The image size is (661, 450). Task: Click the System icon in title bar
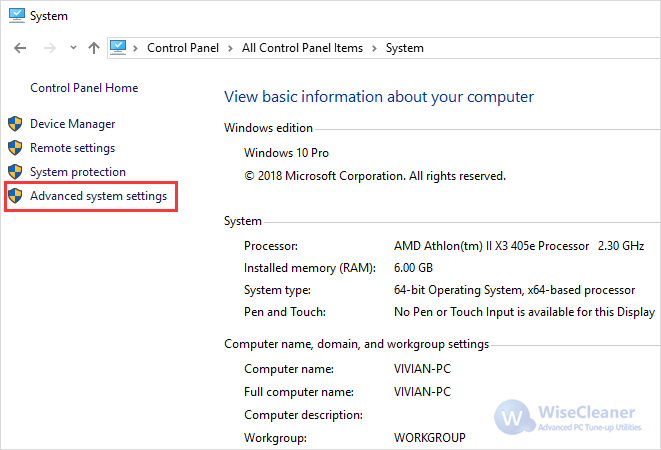click(16, 16)
